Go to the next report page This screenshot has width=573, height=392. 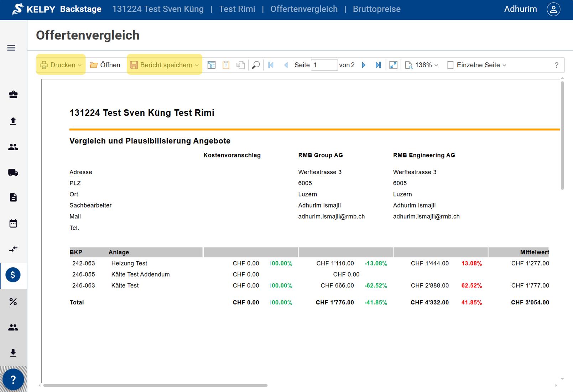coord(364,65)
